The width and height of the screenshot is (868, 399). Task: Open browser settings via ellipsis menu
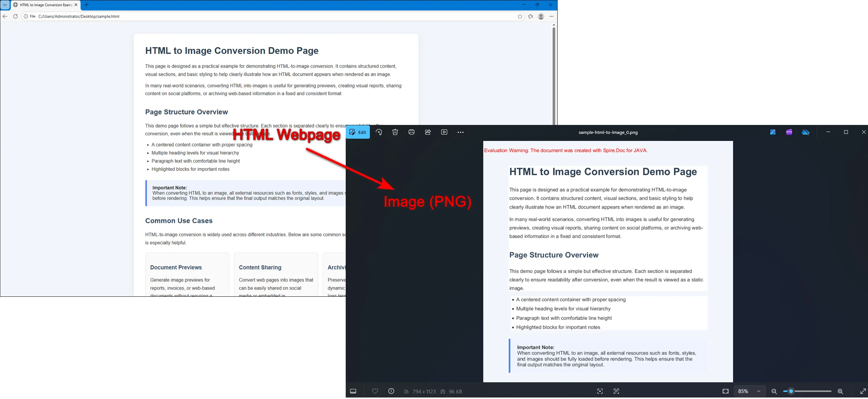point(551,16)
